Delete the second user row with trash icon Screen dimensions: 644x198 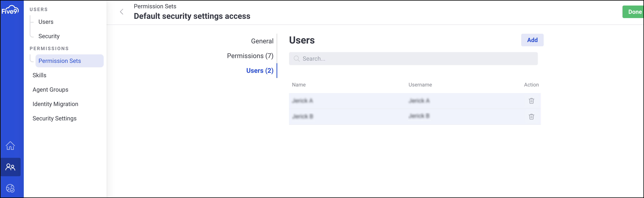(x=532, y=116)
